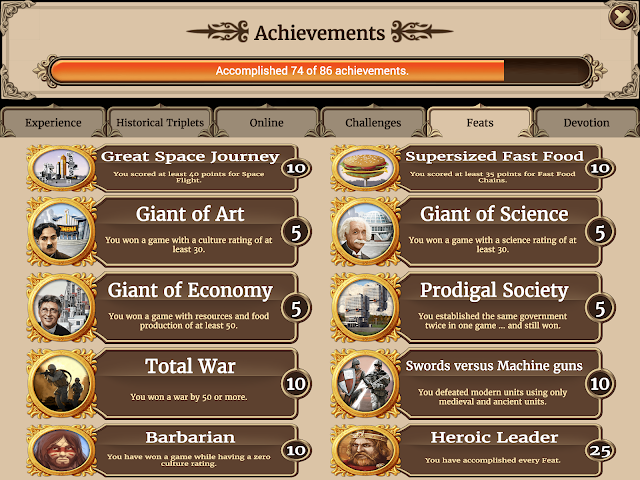Image resolution: width=640 pixels, height=480 pixels.
Task: Go to the Devotion tab
Action: 587,122
